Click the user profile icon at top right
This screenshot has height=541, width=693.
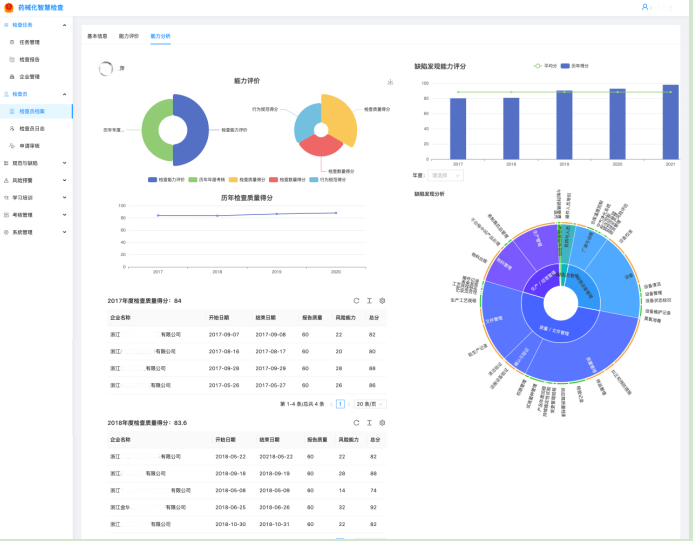[x=645, y=7]
